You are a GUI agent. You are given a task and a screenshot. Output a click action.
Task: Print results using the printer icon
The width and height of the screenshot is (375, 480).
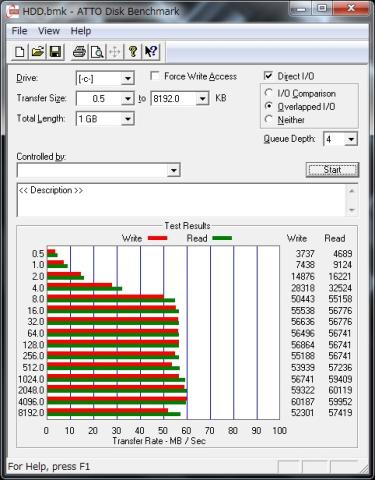click(x=79, y=52)
